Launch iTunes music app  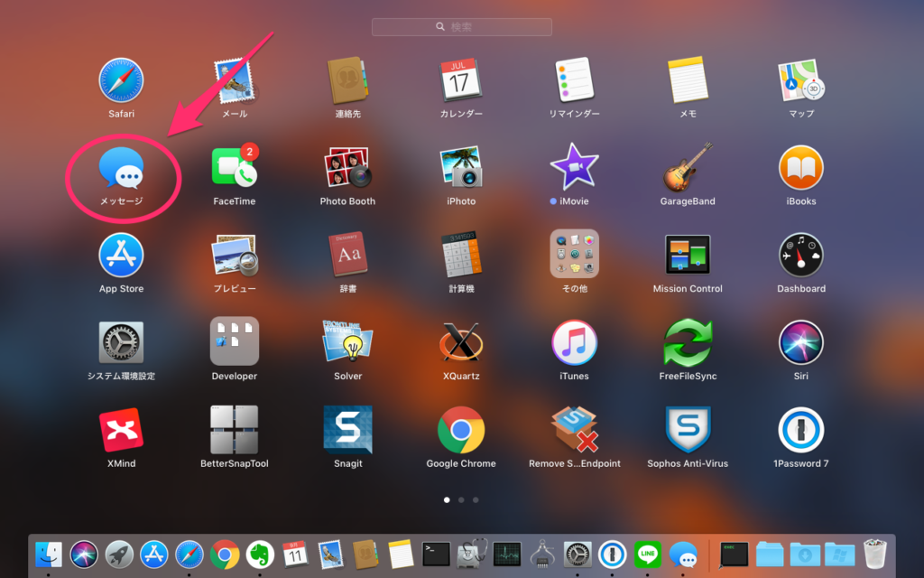574,343
